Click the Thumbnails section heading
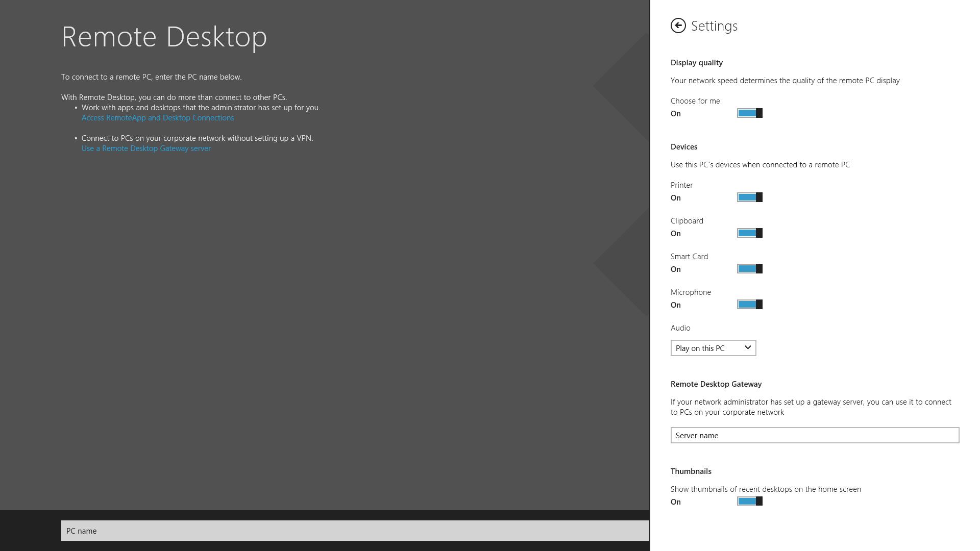Screen dimensions: 980x551 click(x=691, y=471)
